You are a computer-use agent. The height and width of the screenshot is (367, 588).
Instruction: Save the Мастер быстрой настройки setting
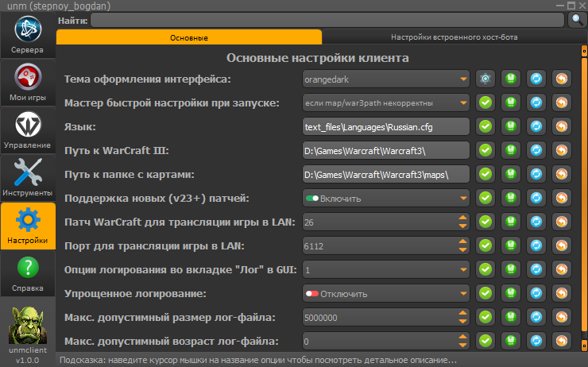point(511,102)
